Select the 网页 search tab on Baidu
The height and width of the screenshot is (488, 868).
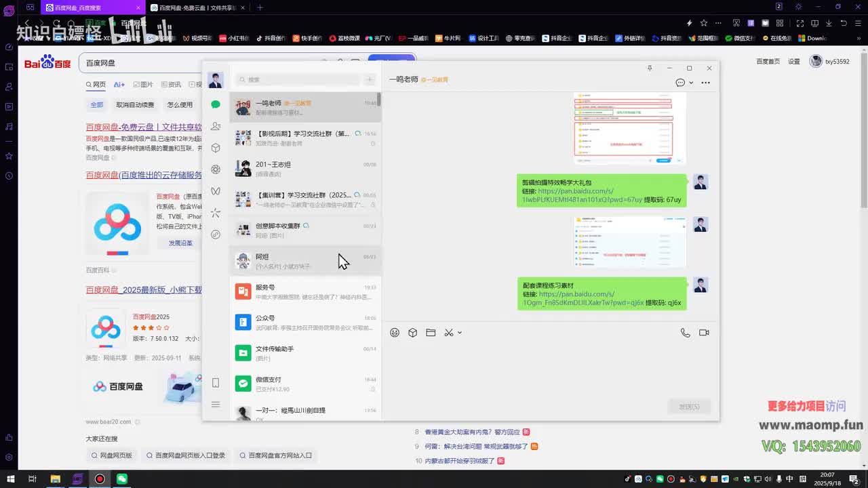[x=96, y=85]
